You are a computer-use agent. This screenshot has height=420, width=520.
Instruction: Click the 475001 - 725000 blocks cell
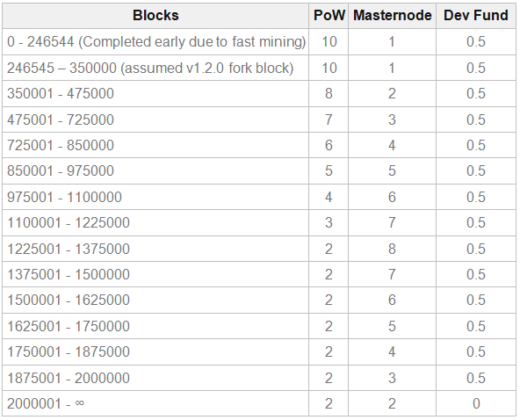[x=155, y=119]
